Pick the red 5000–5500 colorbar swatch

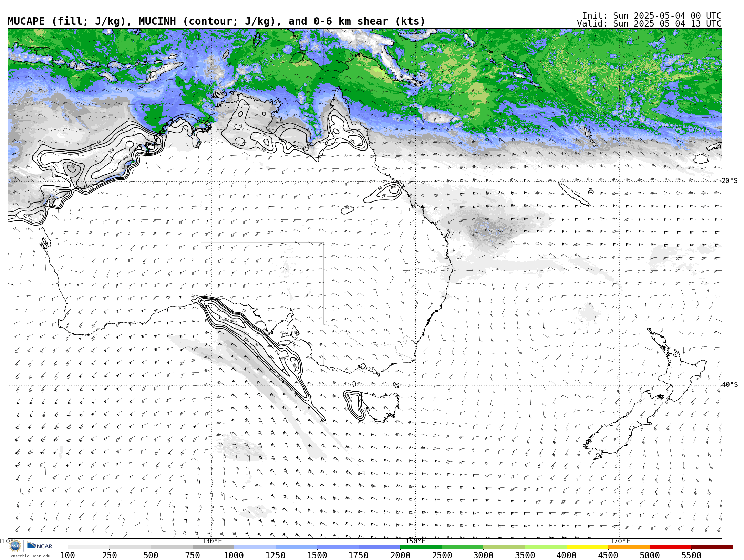click(670, 547)
